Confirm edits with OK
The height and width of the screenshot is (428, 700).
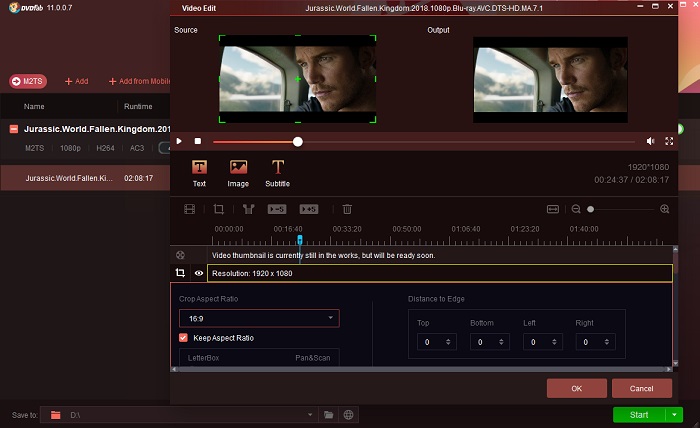tap(576, 388)
